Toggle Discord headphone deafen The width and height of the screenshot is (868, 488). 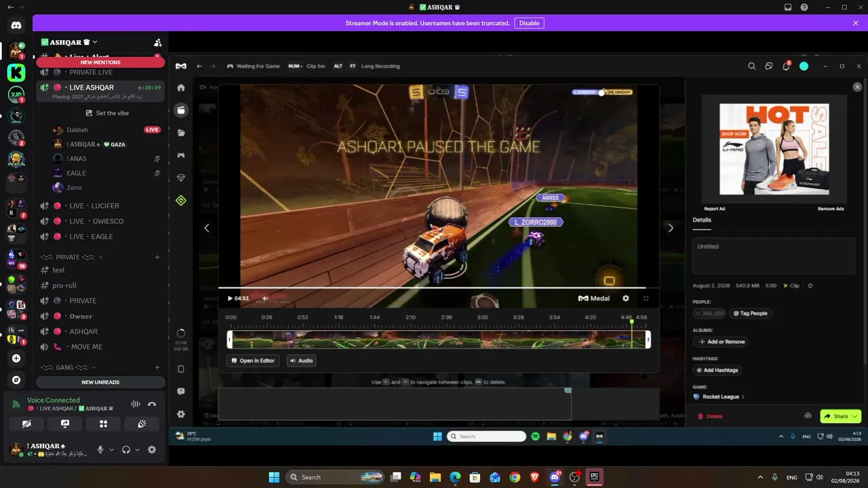(126, 449)
